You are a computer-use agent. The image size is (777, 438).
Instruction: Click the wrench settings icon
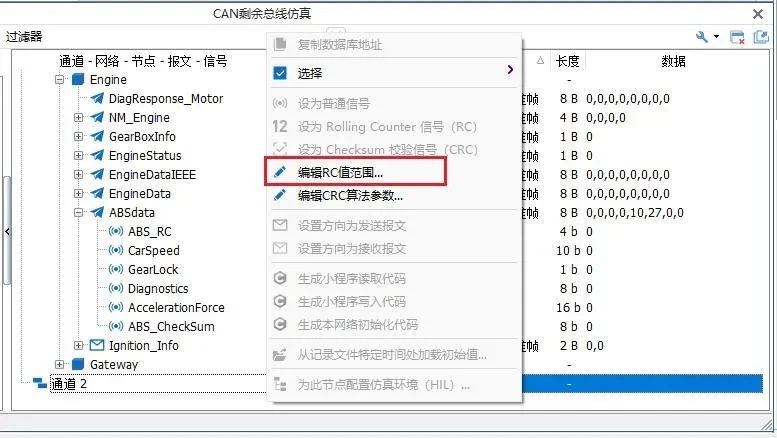703,37
